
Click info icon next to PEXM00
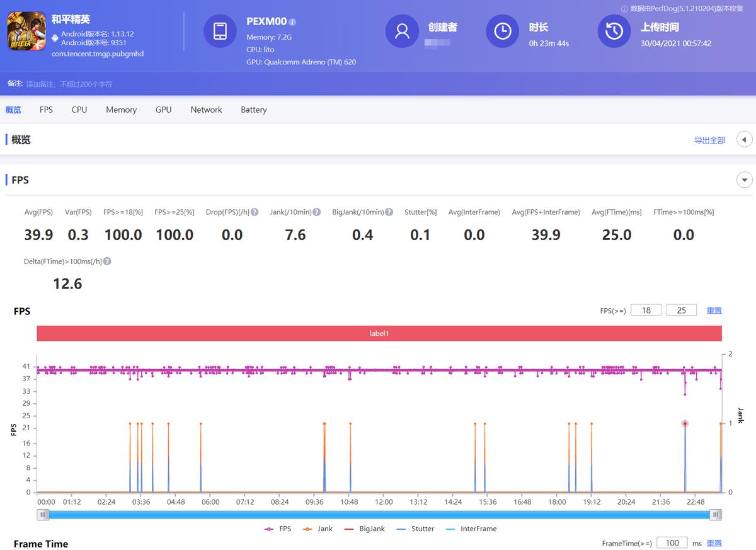click(293, 22)
